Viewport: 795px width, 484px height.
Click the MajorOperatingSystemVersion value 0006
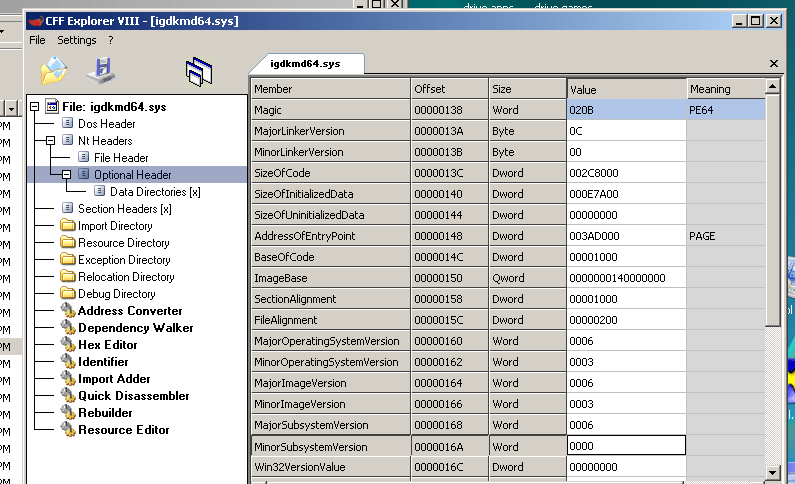pyautogui.click(x=627, y=341)
